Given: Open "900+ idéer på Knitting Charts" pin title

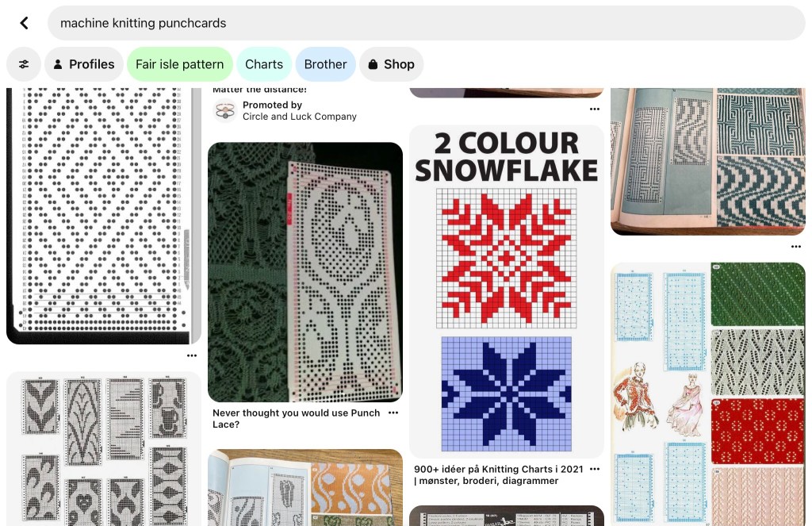Looking at the screenshot, I should coord(498,474).
